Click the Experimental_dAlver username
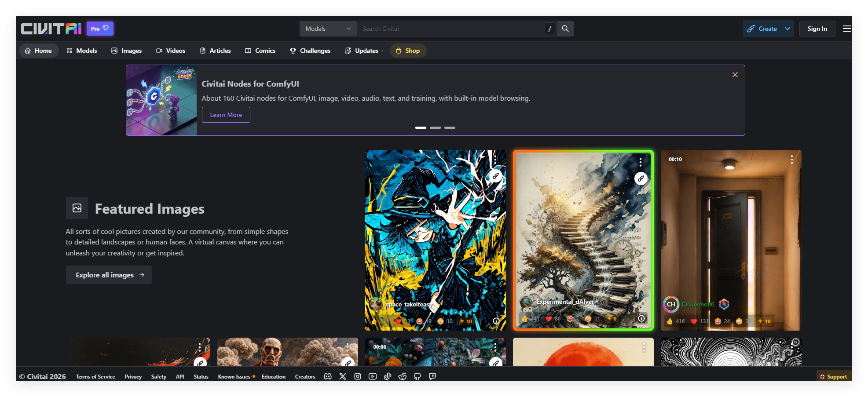This screenshot has width=868, height=397. (x=565, y=302)
